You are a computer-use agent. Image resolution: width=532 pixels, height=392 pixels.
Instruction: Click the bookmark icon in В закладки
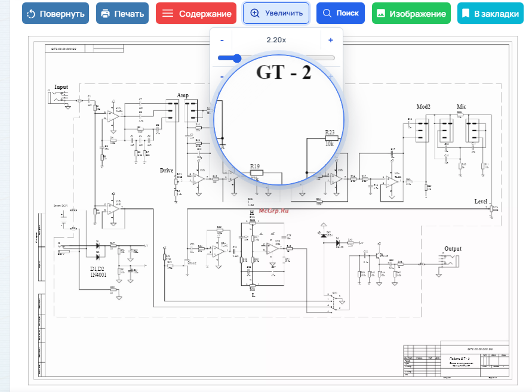(466, 14)
